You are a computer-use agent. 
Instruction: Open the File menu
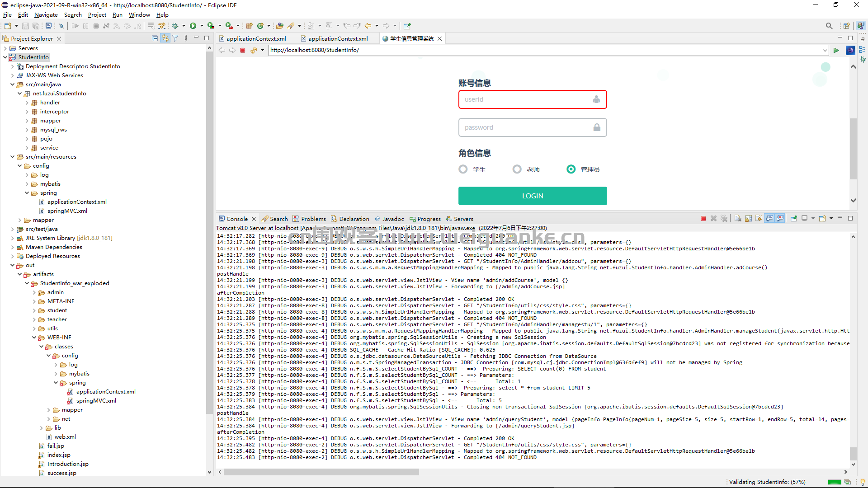7,15
